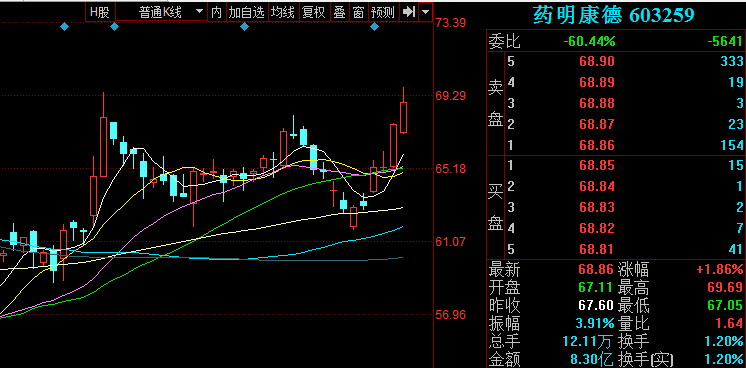Viewport: 746px width, 368px height.
Task: Open the 普通K线 chart type dropdown
Action: 162,12
